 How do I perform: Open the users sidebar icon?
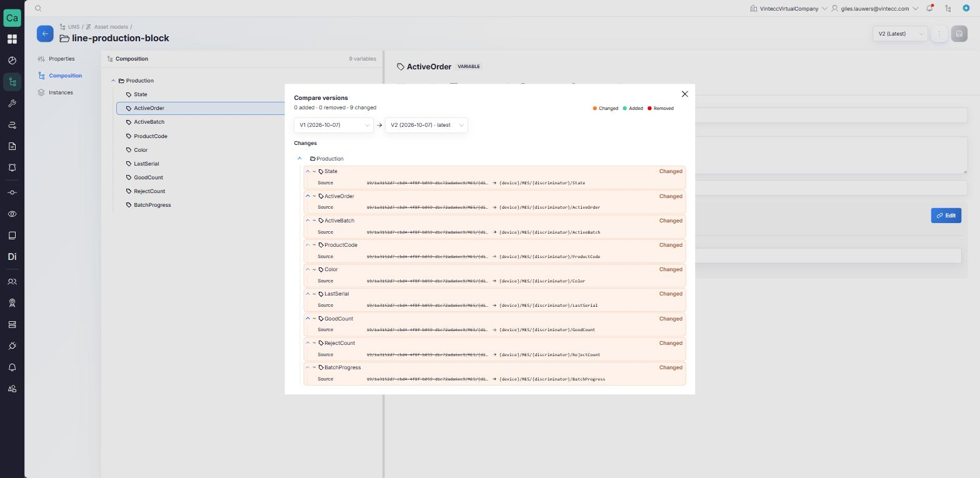(12, 282)
